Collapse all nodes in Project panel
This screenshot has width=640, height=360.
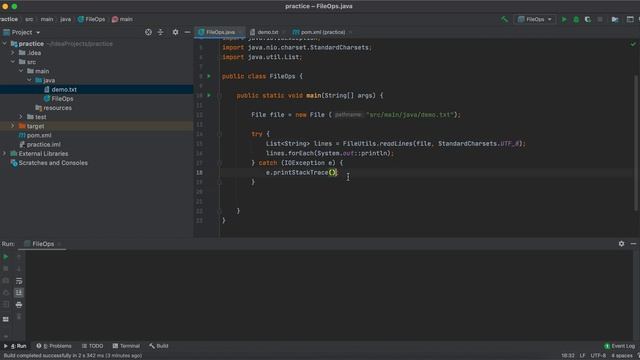coord(160,32)
